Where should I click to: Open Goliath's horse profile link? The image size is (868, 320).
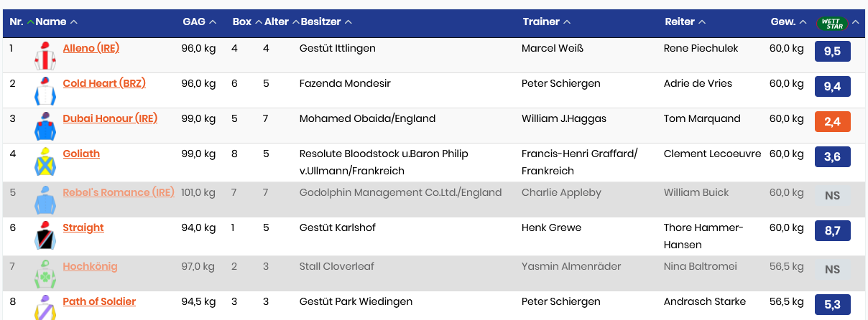pyautogui.click(x=81, y=154)
